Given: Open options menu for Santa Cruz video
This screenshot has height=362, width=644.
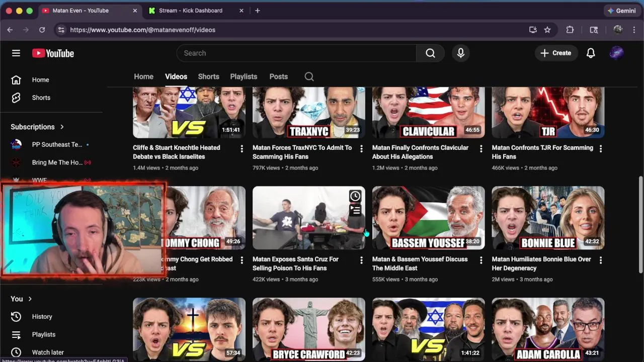Looking at the screenshot, I should tap(361, 260).
